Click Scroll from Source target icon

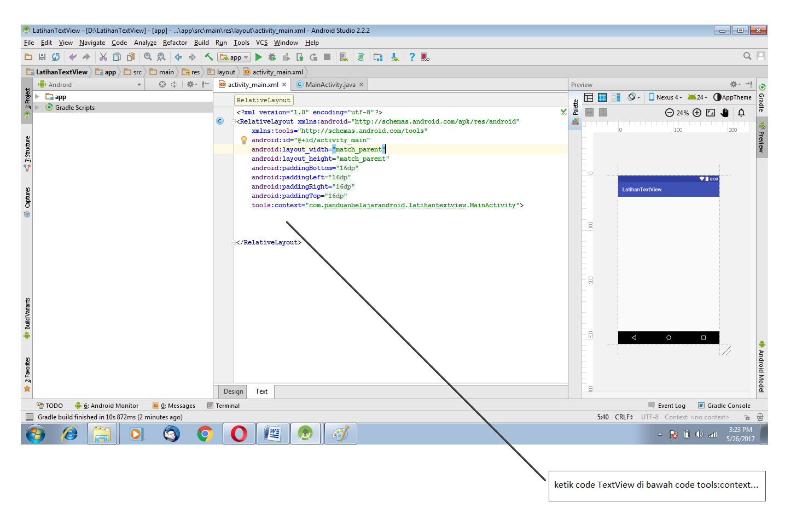point(162,84)
